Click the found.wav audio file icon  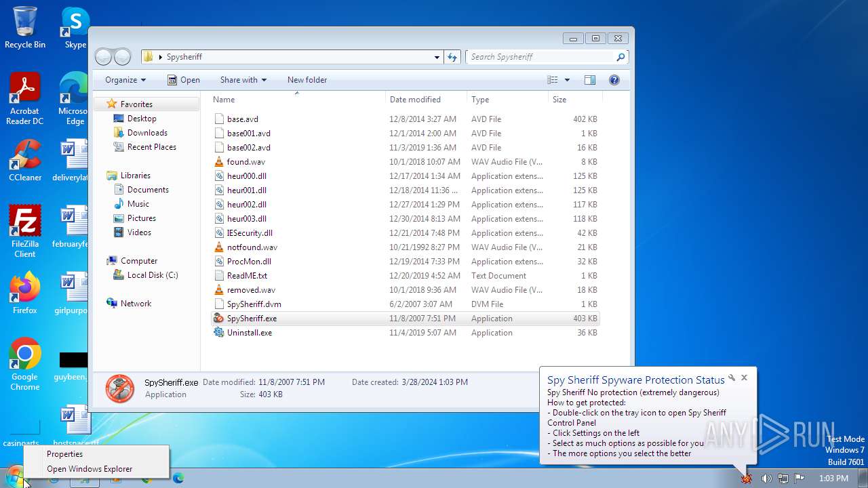tap(218, 162)
